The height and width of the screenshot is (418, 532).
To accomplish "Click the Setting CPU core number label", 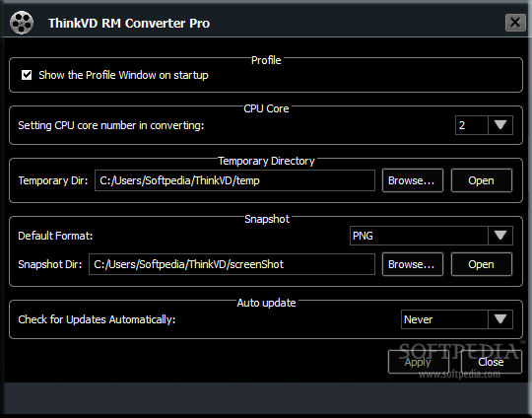I will [111, 125].
